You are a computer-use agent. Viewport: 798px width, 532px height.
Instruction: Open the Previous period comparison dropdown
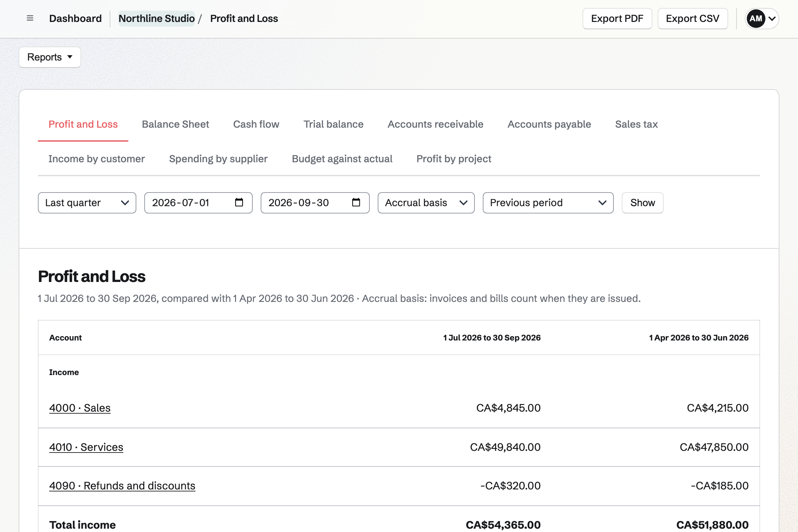548,203
